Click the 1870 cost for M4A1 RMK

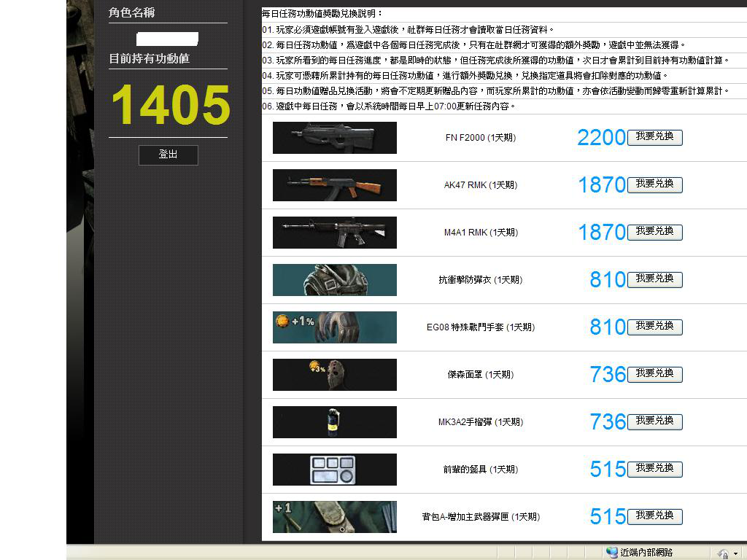pos(602,233)
